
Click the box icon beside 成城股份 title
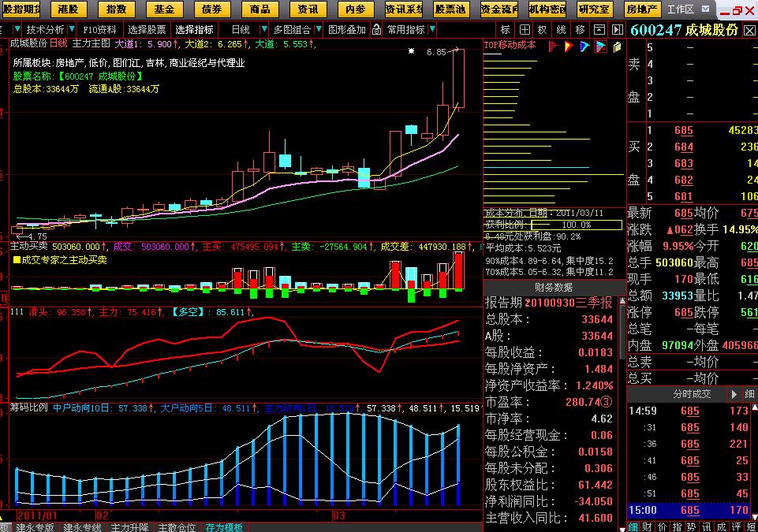[x=749, y=31]
